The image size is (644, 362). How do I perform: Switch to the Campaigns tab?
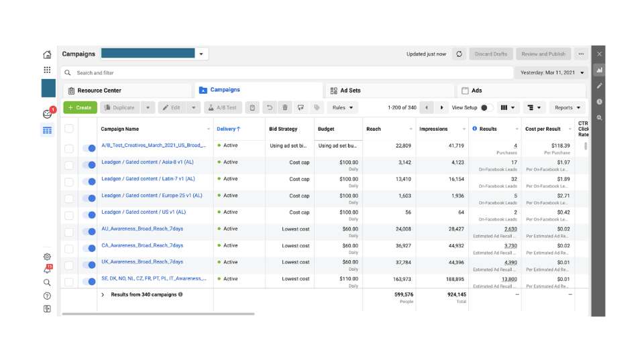pyautogui.click(x=259, y=90)
